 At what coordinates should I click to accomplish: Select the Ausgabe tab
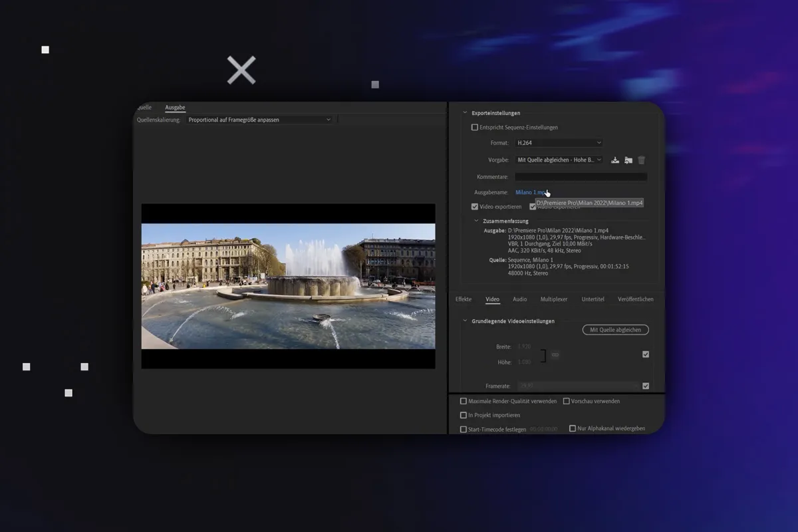pyautogui.click(x=175, y=108)
